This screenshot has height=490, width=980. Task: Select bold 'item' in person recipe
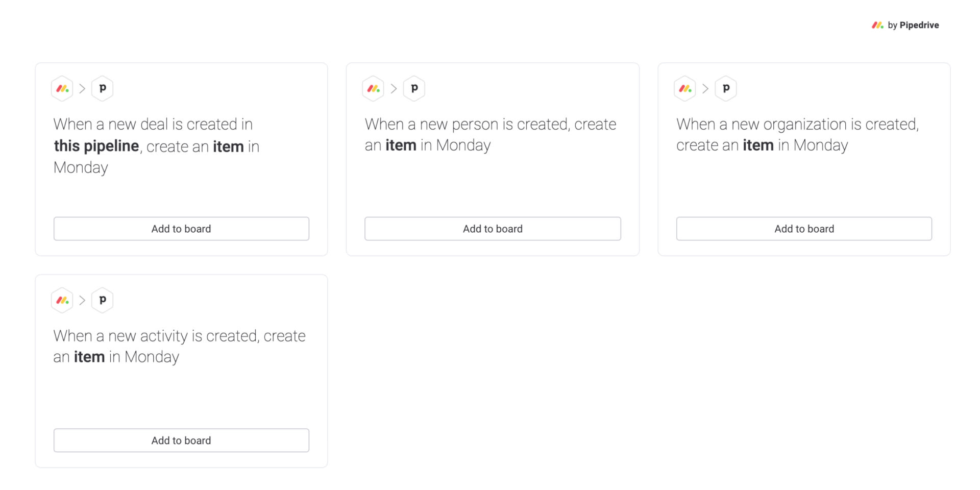(401, 145)
